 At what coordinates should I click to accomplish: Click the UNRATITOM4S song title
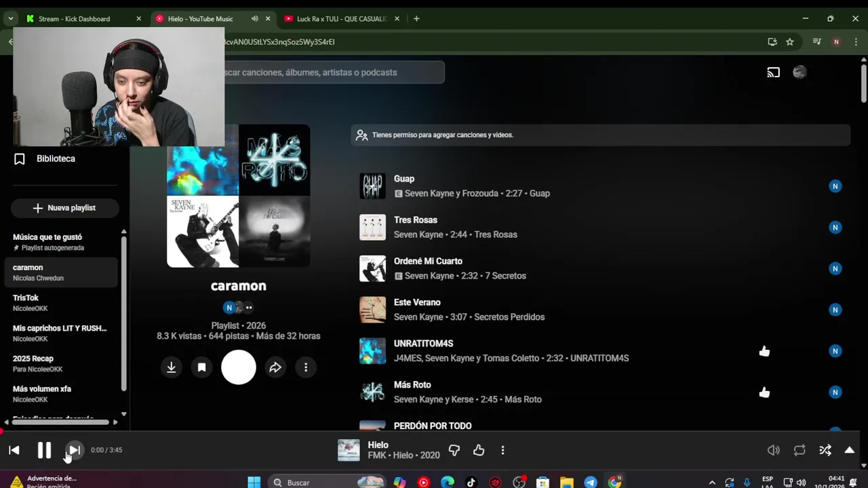[423, 344]
